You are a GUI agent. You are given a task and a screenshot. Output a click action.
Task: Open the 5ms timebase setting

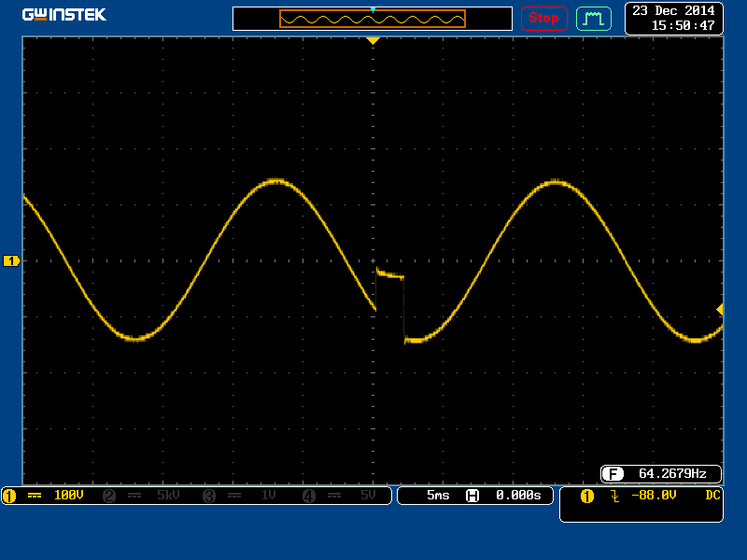coord(438,496)
